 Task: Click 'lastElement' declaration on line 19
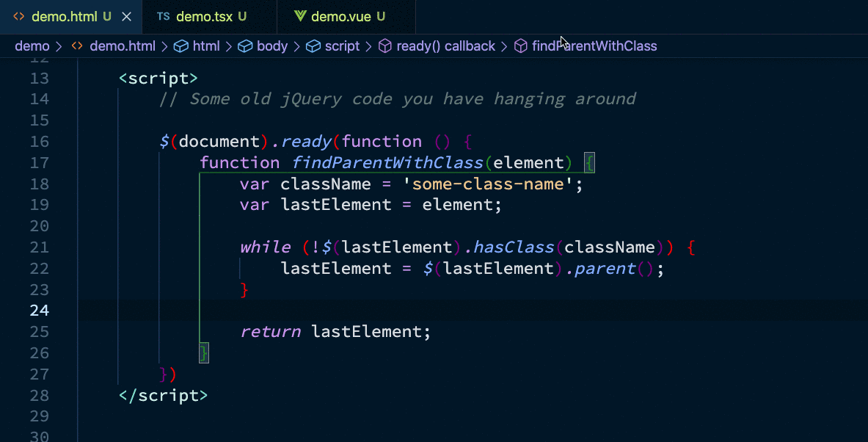336,205
